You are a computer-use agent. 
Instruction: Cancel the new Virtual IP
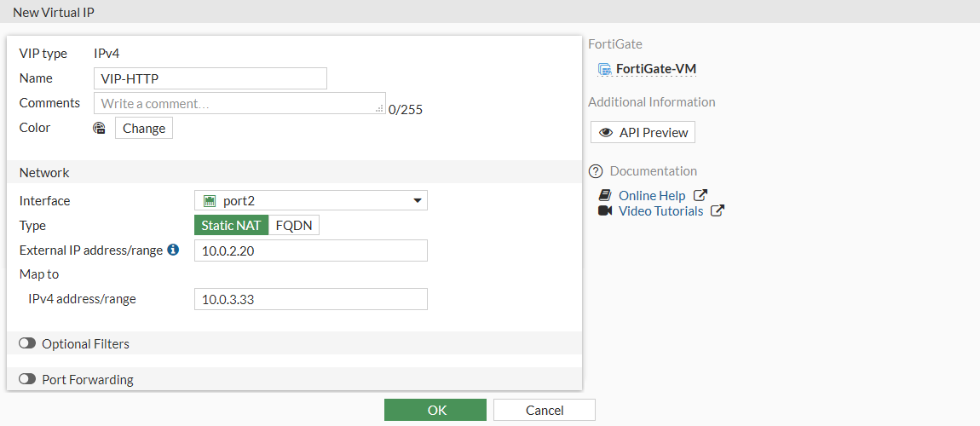click(x=544, y=410)
